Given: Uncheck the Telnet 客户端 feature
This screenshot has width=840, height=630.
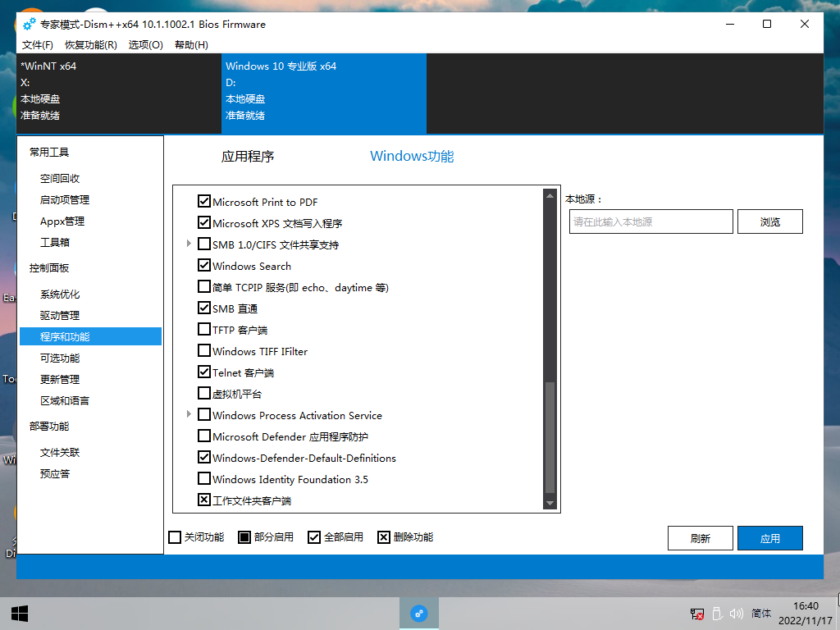Looking at the screenshot, I should (203, 372).
